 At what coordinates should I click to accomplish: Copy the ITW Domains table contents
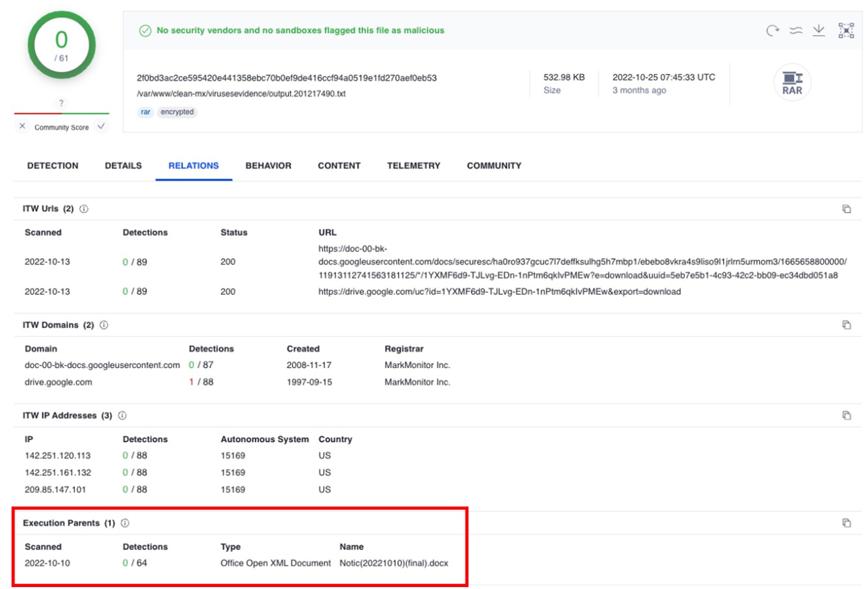tap(847, 325)
